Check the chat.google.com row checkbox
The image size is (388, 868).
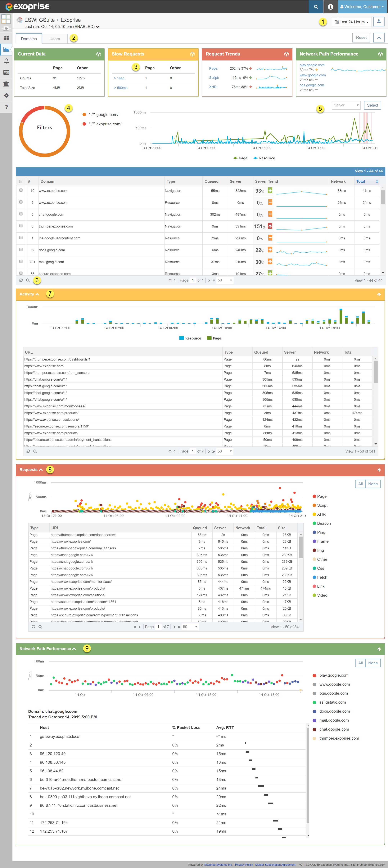pos(21,214)
